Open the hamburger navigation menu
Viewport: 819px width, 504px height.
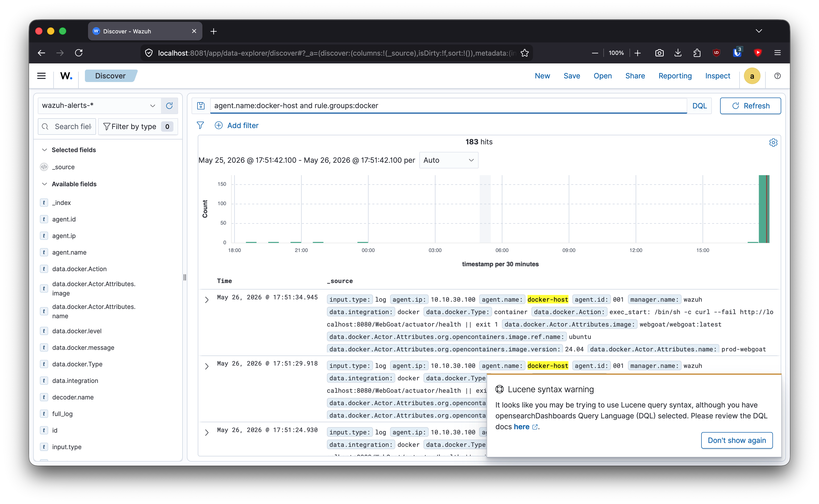(41, 76)
